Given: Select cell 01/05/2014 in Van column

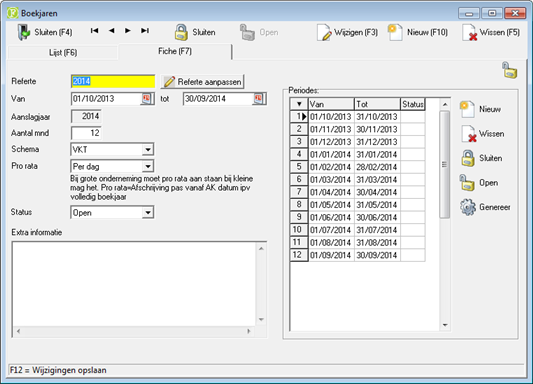Looking at the screenshot, I should coord(331,205).
